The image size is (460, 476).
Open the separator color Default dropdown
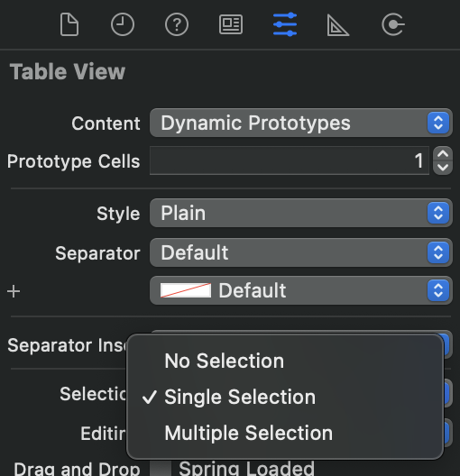301,290
